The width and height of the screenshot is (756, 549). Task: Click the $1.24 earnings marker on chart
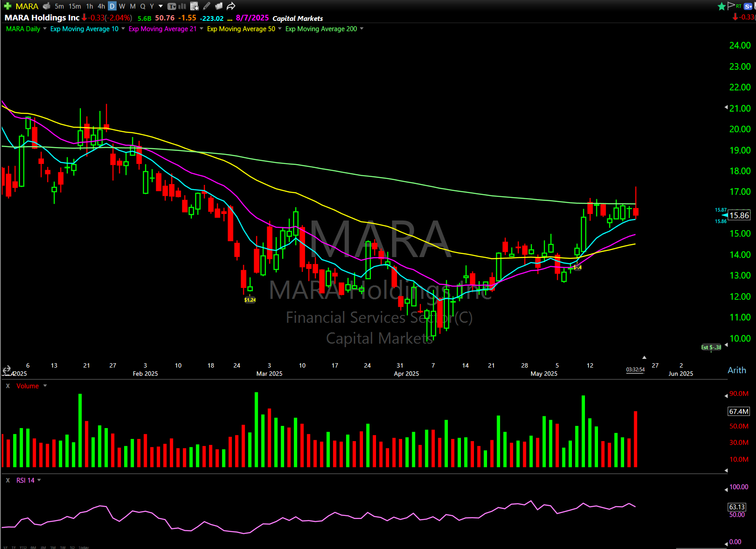pyautogui.click(x=250, y=300)
